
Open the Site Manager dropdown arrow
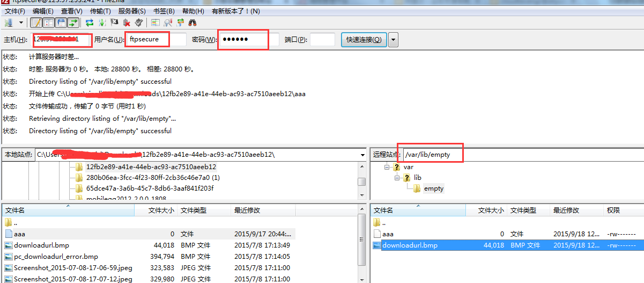pos(21,23)
